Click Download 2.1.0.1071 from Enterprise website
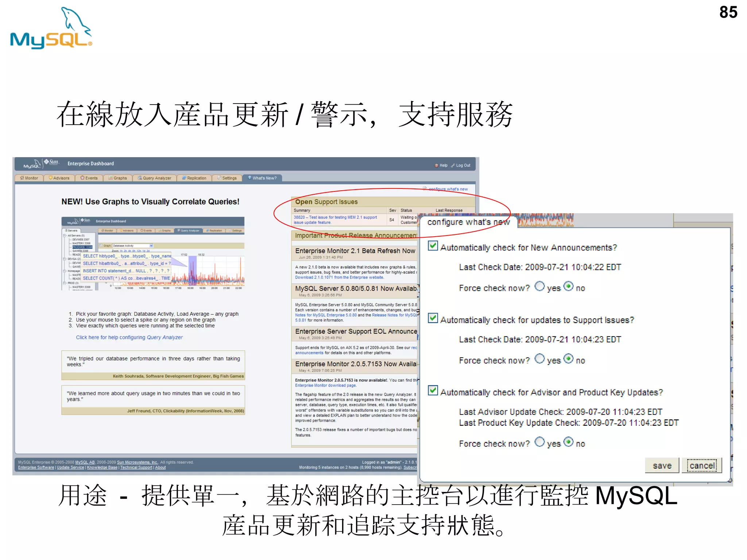Screen dimensions: 747x560 [x=339, y=277]
